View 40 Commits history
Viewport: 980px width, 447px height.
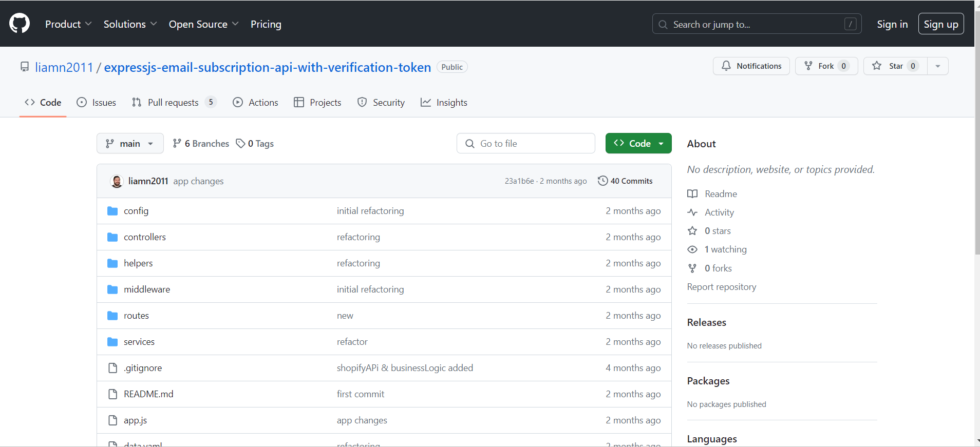pos(625,181)
